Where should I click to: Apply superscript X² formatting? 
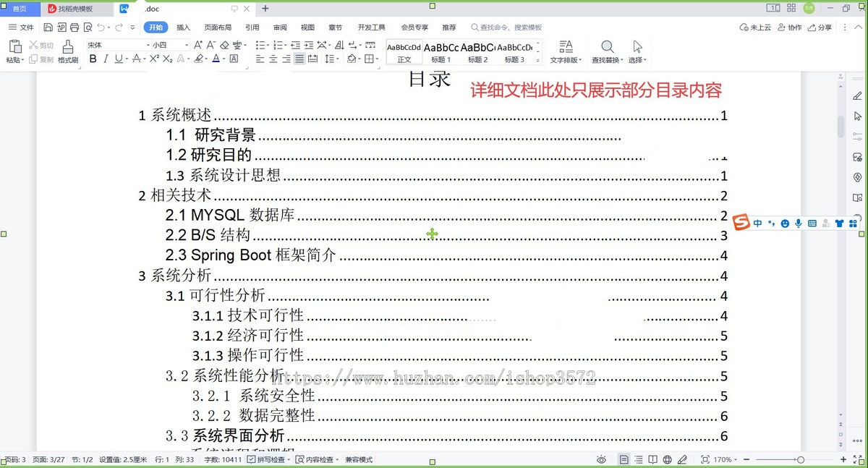click(154, 59)
